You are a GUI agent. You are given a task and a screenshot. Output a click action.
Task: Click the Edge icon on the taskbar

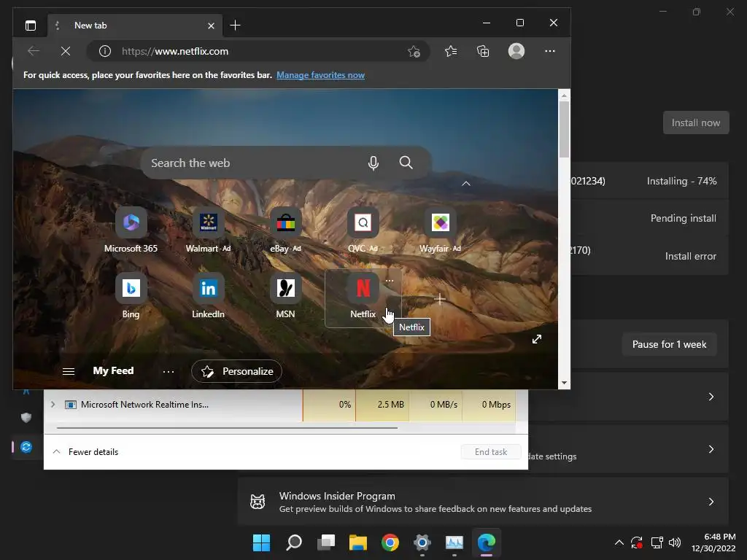click(x=487, y=542)
